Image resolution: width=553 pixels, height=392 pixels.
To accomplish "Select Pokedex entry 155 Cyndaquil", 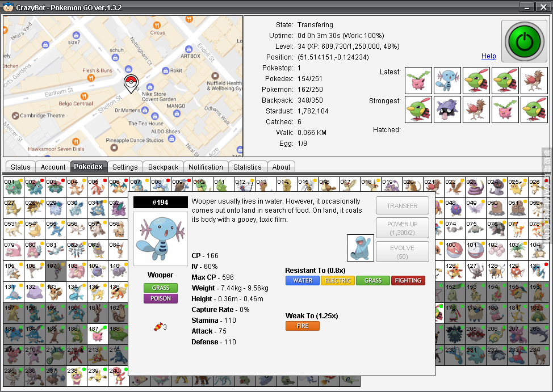I will point(517,292).
